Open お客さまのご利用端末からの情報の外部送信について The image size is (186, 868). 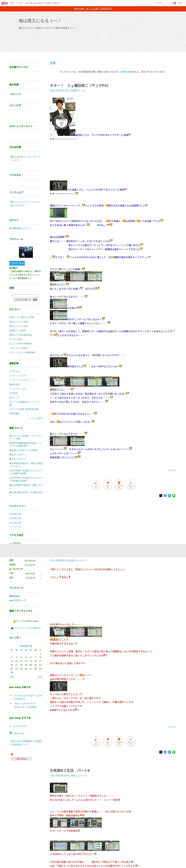26,743
